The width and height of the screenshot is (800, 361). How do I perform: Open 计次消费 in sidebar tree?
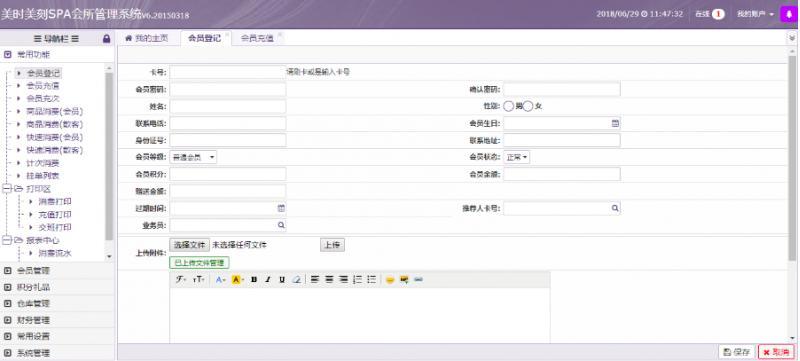(43, 163)
